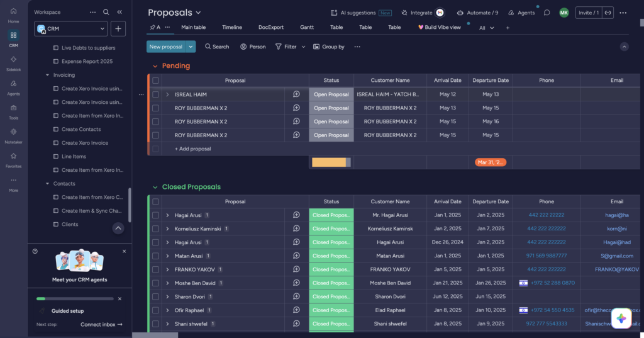This screenshot has height=338, width=644.
Task: Copy board link icon
Action: click(608, 13)
